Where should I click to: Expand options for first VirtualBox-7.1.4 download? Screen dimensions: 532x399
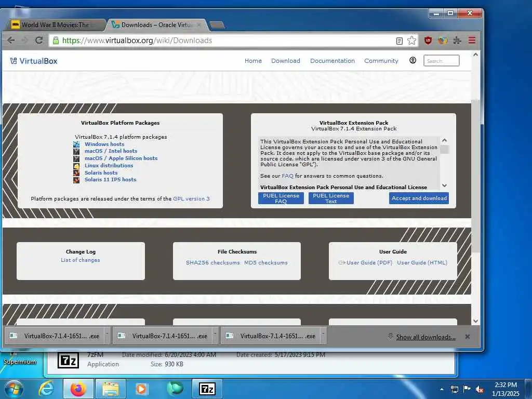coord(107,335)
